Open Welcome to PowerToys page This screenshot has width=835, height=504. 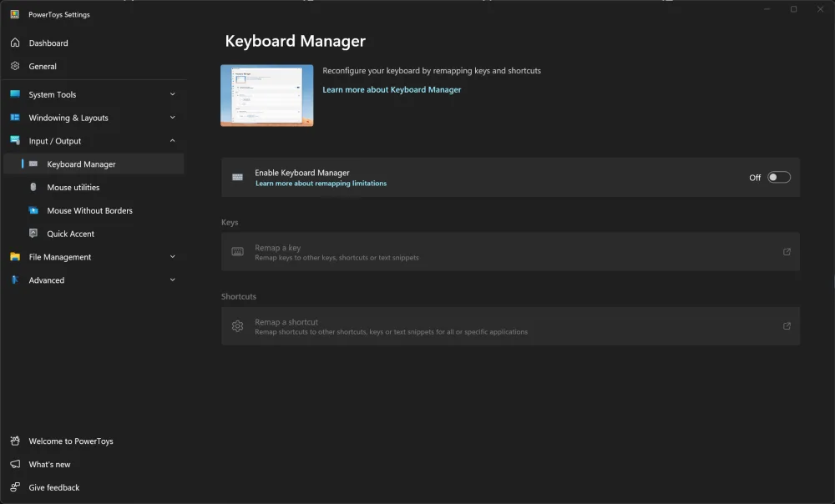coord(94,441)
